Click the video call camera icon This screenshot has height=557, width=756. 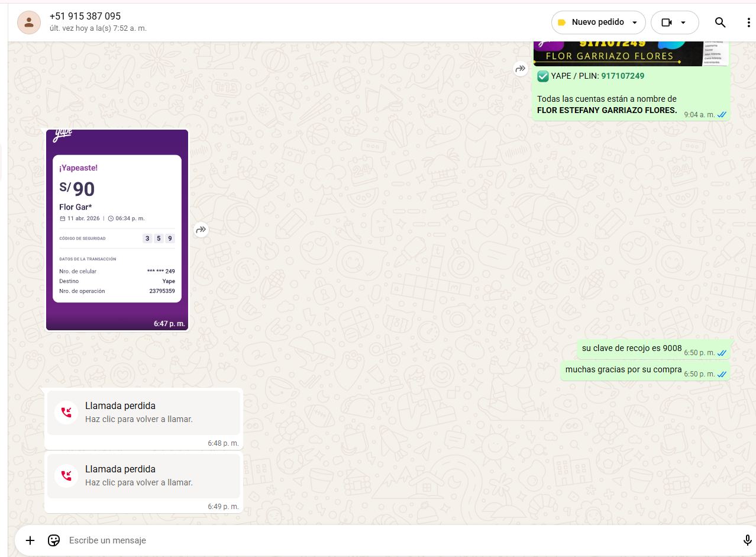point(667,22)
